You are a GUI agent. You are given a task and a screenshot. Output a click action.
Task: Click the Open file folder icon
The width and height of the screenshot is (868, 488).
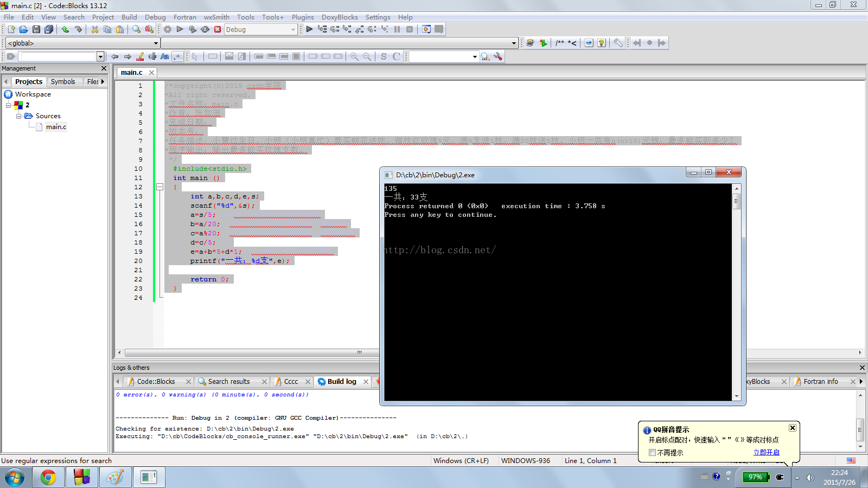tap(23, 29)
